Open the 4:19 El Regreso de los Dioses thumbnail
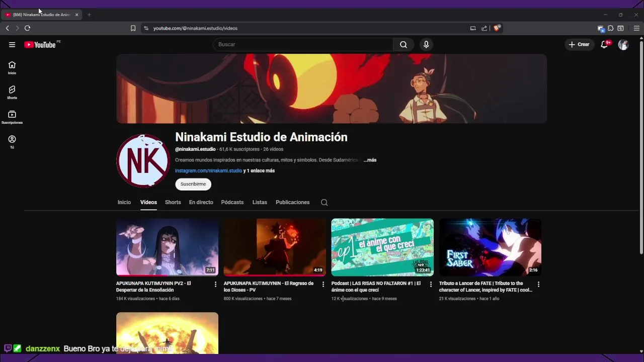 [275, 247]
